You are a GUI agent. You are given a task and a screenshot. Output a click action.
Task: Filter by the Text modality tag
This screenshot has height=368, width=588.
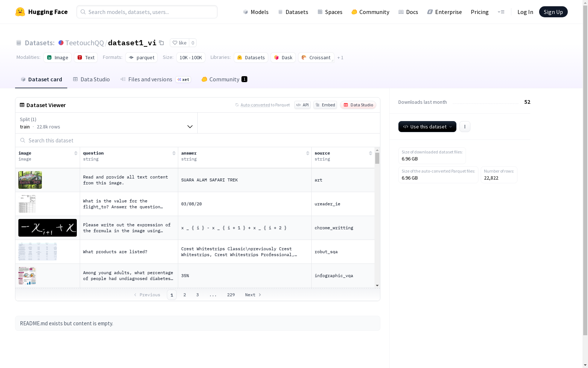pos(86,57)
